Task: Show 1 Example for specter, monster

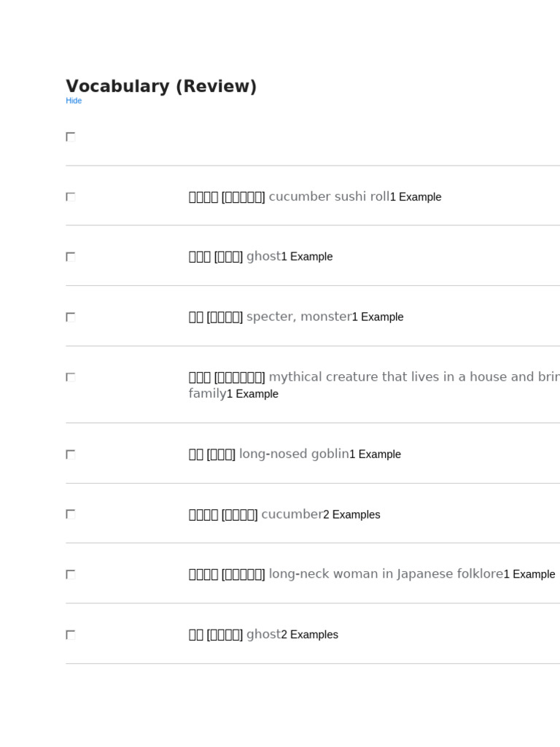Action: point(378,317)
